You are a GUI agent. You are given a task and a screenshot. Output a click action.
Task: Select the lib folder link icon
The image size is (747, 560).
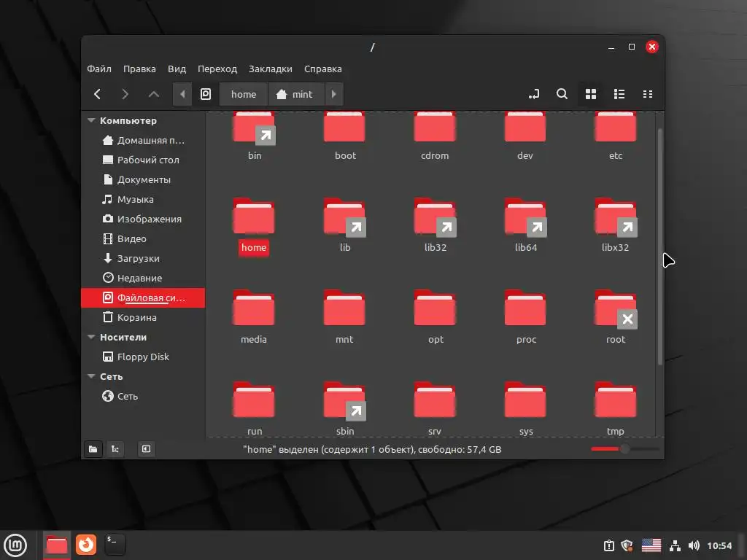pyautogui.click(x=344, y=217)
